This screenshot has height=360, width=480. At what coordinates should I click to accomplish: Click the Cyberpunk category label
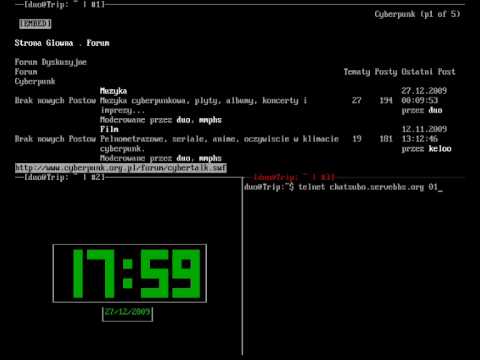click(x=35, y=82)
